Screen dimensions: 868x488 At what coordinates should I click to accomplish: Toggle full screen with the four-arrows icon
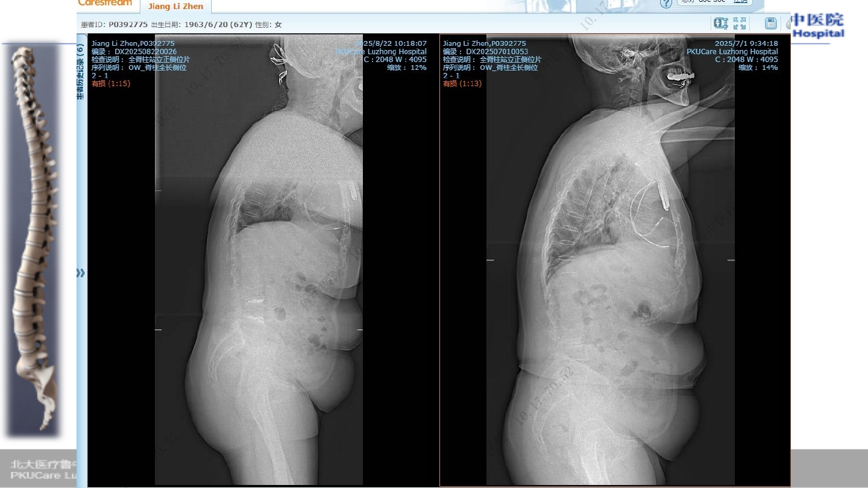[740, 23]
